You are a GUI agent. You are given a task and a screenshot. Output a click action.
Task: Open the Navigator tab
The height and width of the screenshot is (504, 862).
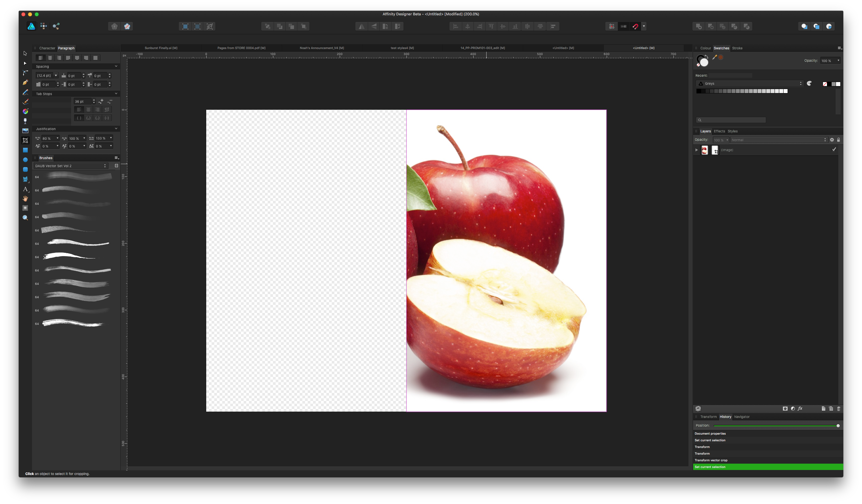742,417
